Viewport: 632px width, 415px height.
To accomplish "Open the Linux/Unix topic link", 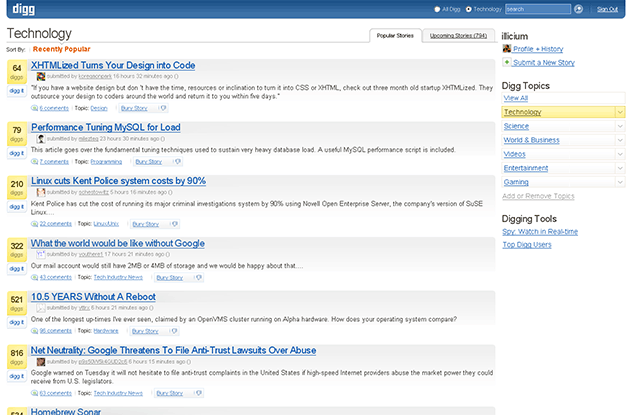I will 106,224.
